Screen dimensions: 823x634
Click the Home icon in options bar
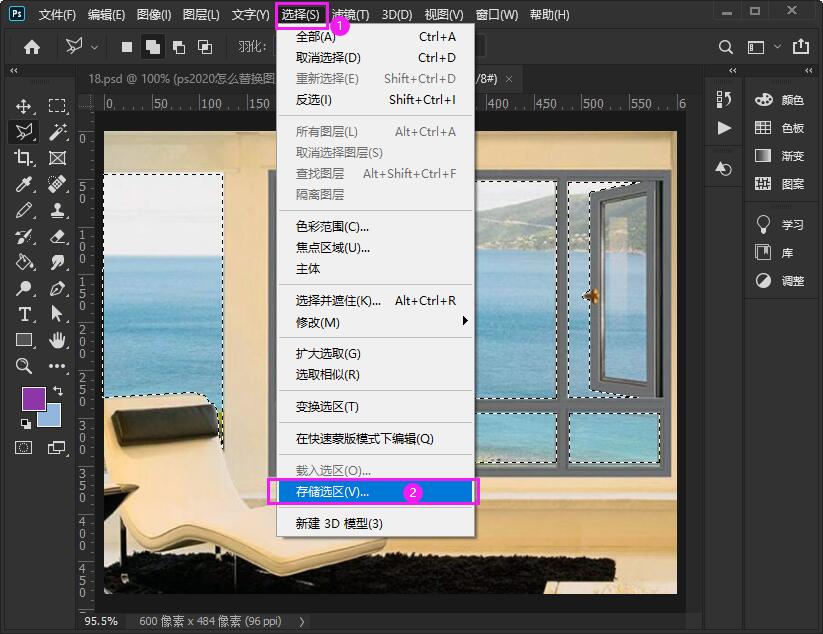[31, 47]
